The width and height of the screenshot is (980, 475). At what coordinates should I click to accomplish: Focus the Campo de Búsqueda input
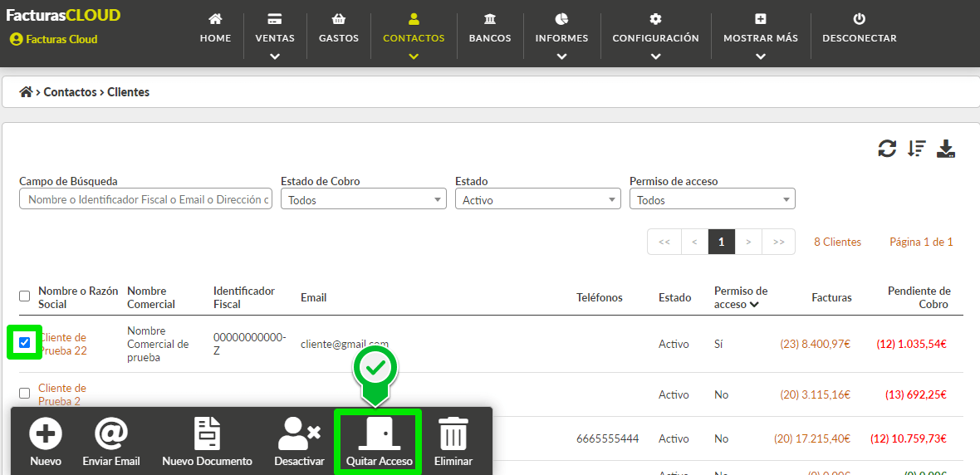pyautogui.click(x=145, y=200)
